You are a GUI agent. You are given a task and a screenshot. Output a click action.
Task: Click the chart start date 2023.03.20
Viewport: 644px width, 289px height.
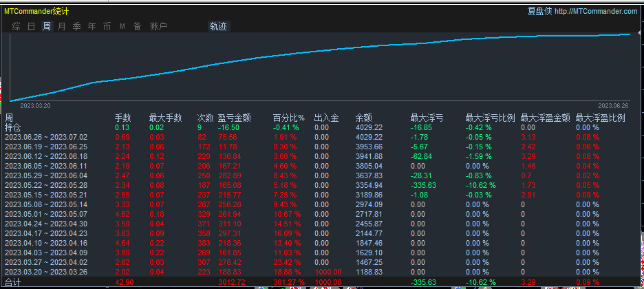(x=35, y=105)
